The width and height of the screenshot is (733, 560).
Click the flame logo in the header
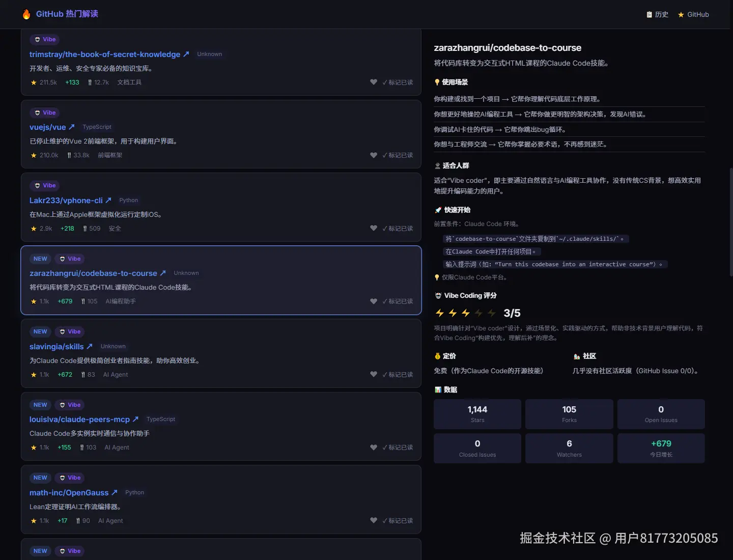point(26,14)
